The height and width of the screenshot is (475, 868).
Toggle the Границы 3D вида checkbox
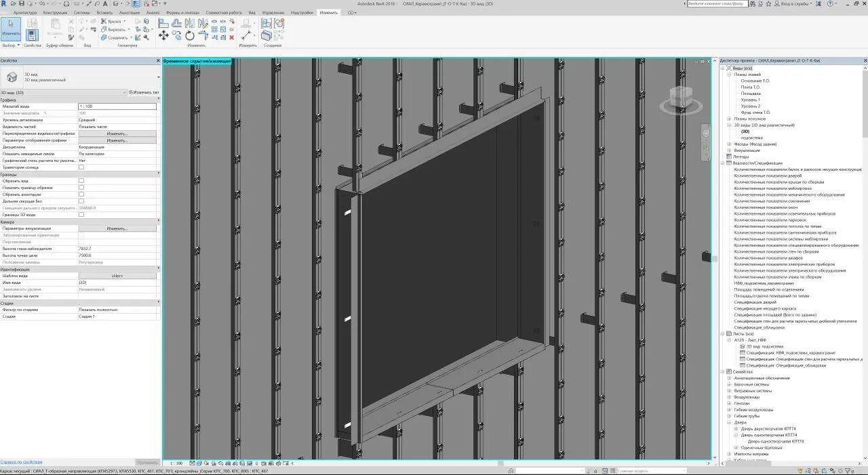81,215
